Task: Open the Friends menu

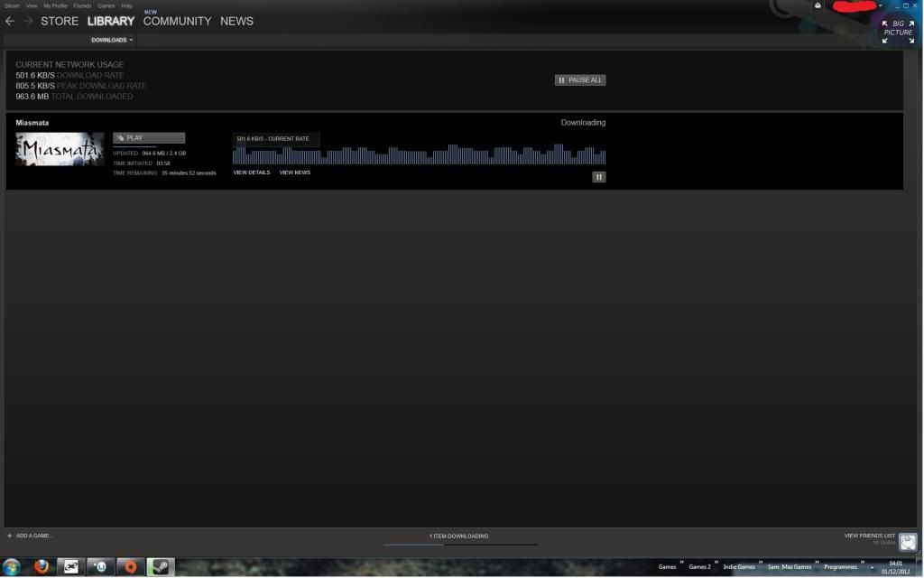Action: (x=81, y=5)
